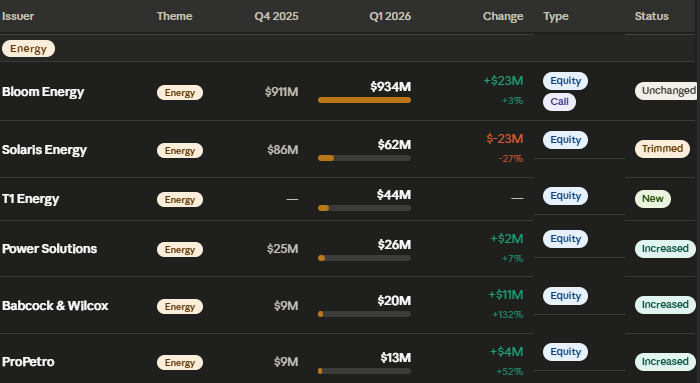700x383 pixels.
Task: Click the New status badge
Action: coord(653,199)
